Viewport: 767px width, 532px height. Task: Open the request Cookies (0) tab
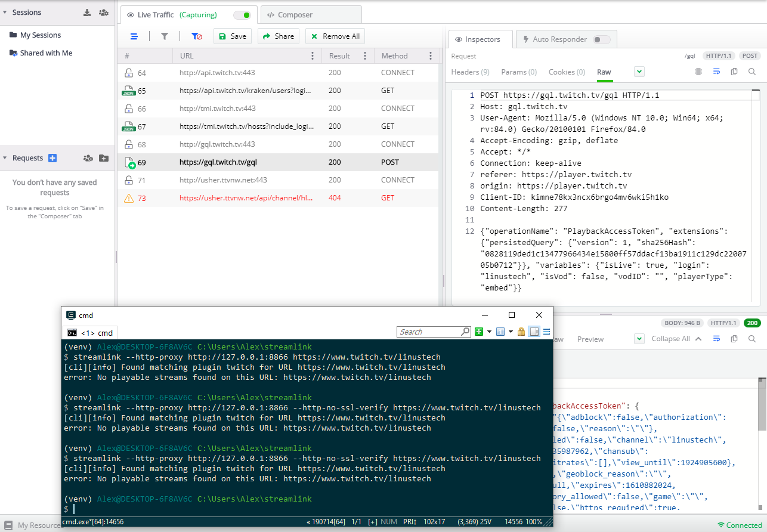(567, 72)
